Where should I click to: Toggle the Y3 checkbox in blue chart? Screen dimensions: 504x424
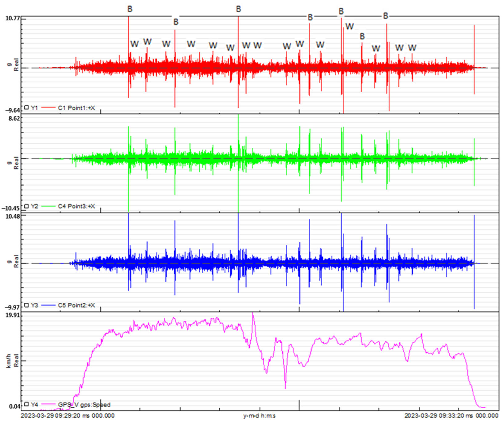point(27,305)
